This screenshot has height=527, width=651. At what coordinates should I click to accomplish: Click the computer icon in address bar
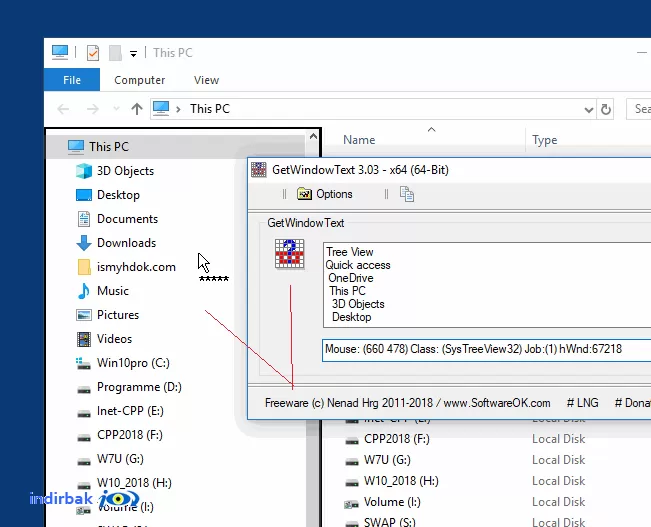[x=161, y=108]
